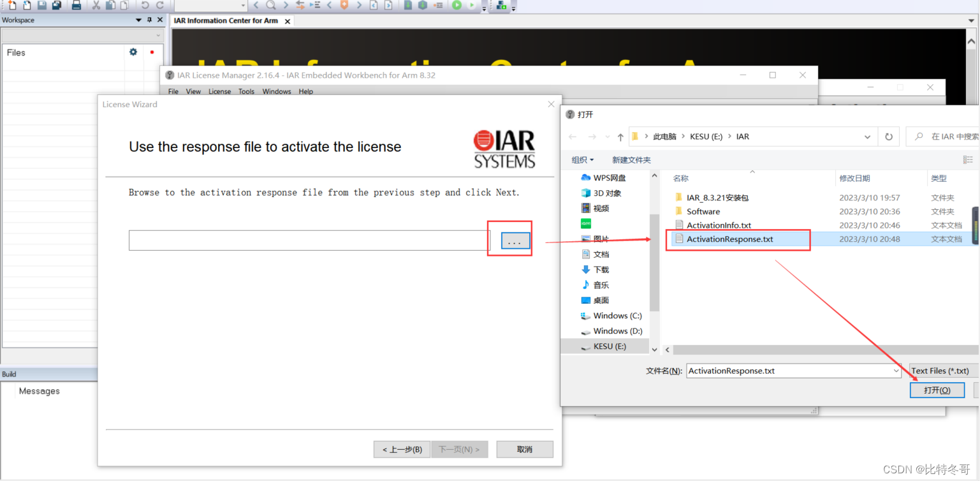Click the 打开(O) button
The width and height of the screenshot is (980, 481).
tap(937, 390)
